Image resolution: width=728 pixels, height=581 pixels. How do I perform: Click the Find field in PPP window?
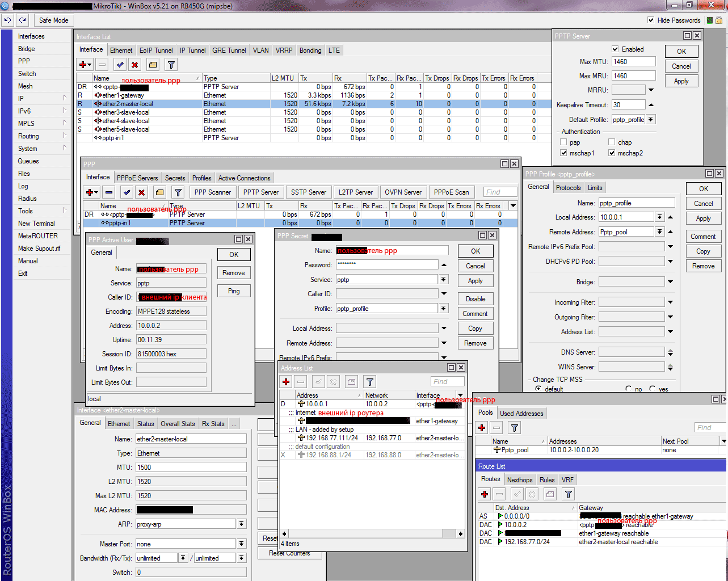(x=500, y=192)
